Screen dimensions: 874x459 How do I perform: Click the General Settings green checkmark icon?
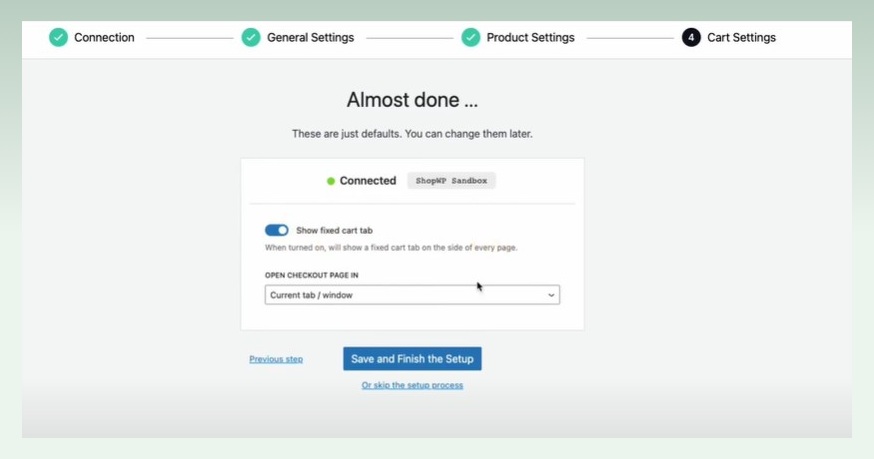click(251, 37)
